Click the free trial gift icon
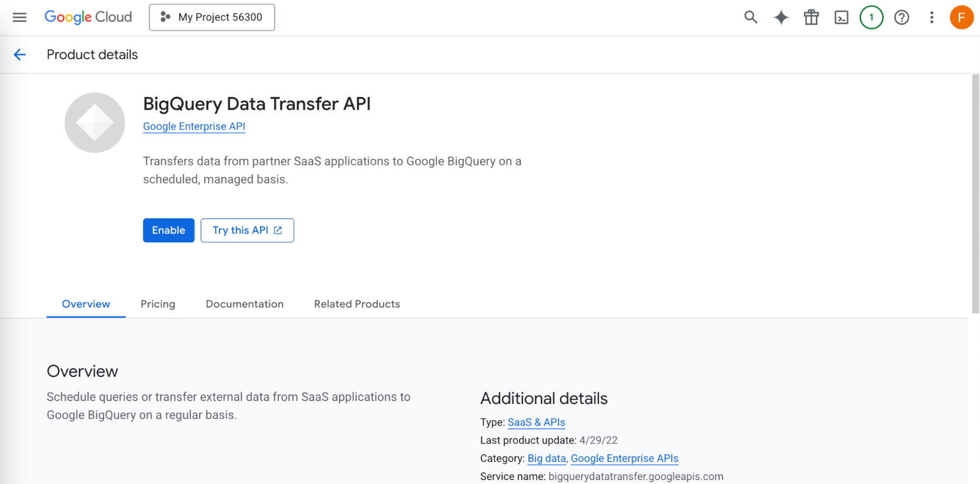This screenshot has height=484, width=980. (811, 18)
